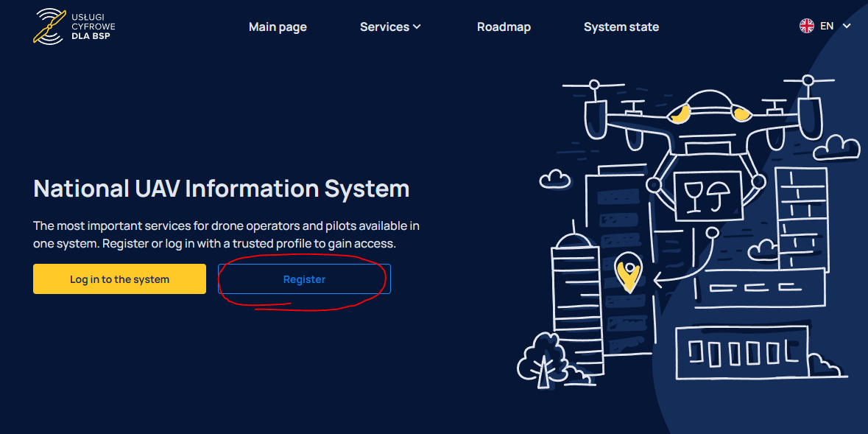The width and height of the screenshot is (868, 434).
Task: Click the National UAV Information System heading
Action: [x=222, y=189]
